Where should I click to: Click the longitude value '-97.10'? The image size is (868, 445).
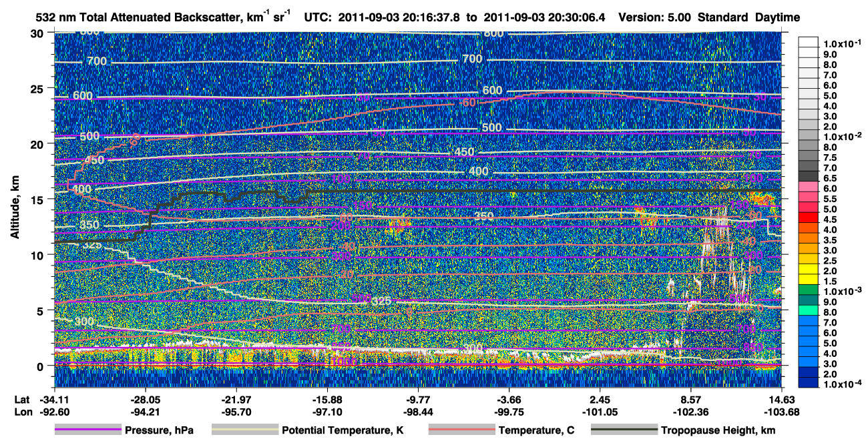pyautogui.click(x=327, y=411)
